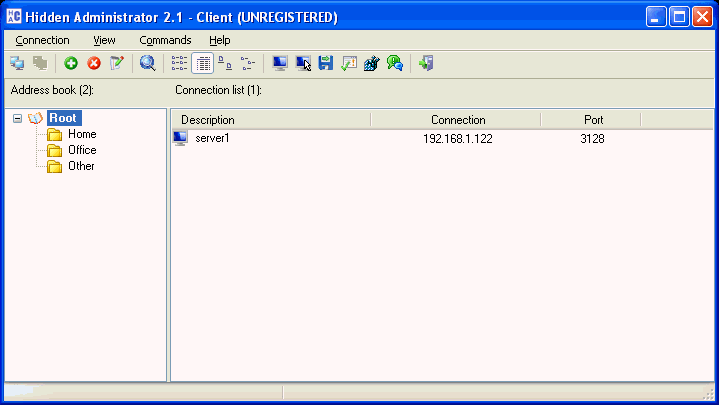The width and height of the screenshot is (719, 405).
Task: Click the chat bubbles toolbar icon
Action: click(x=395, y=64)
